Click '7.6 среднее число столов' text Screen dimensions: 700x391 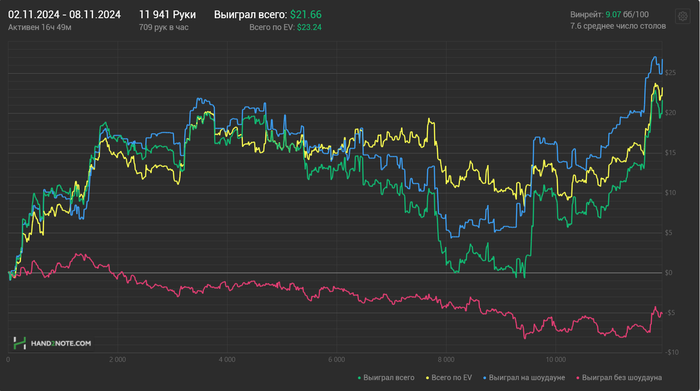(618, 26)
